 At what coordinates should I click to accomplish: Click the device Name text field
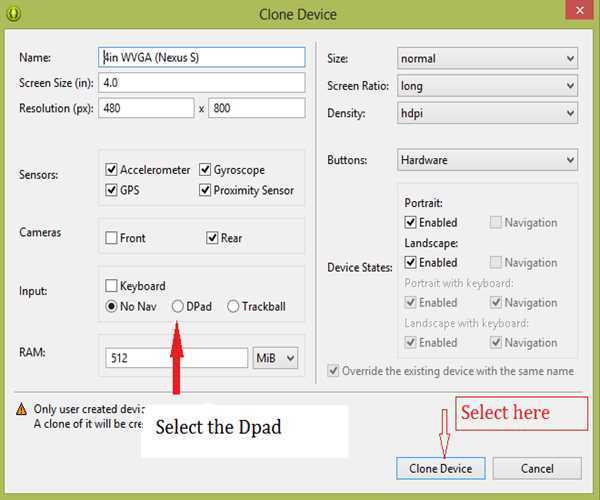(x=202, y=58)
